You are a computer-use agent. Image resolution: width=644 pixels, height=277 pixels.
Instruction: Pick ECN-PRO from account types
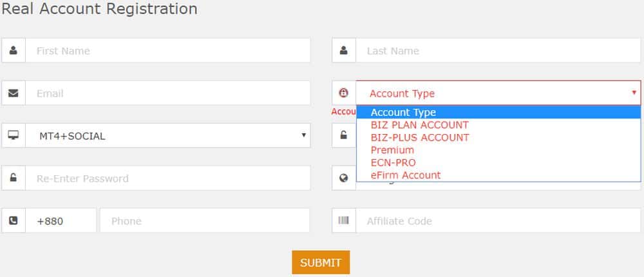pos(393,162)
